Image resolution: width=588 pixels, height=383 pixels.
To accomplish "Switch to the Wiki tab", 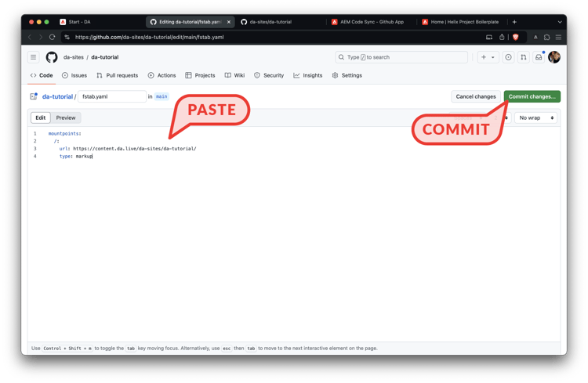I will point(234,75).
